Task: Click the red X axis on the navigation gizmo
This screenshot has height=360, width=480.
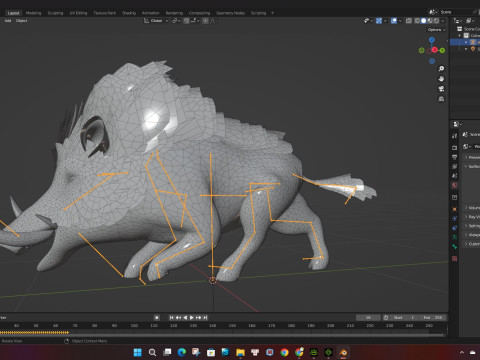Action: tap(435, 50)
